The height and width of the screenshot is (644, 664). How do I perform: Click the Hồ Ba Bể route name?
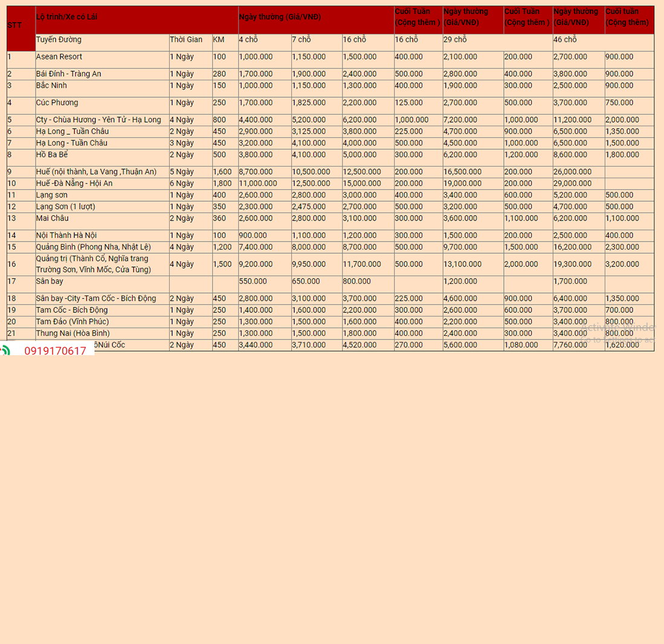[52, 155]
